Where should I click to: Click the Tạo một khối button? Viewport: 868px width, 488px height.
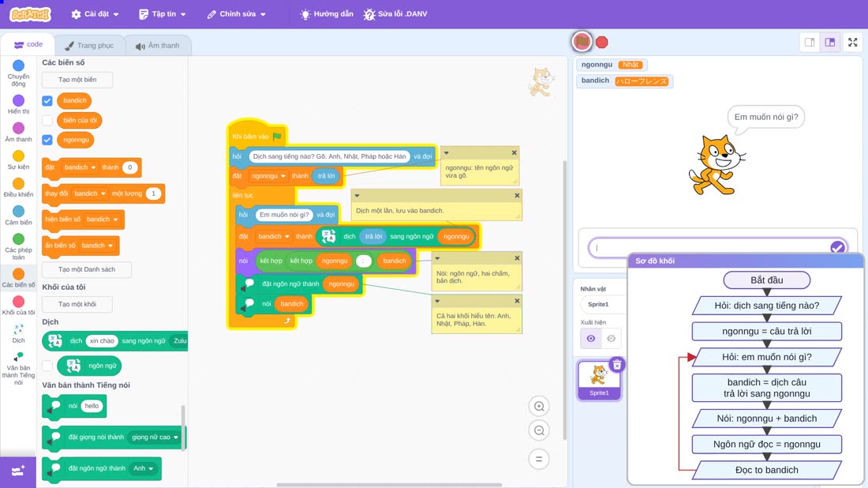point(77,304)
